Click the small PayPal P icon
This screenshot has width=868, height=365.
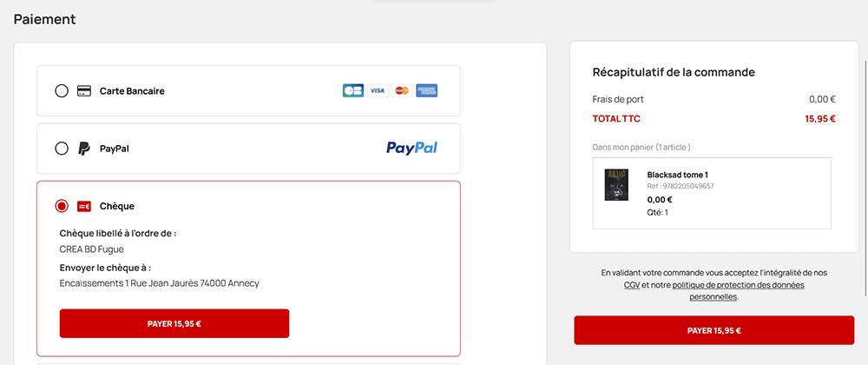83,149
